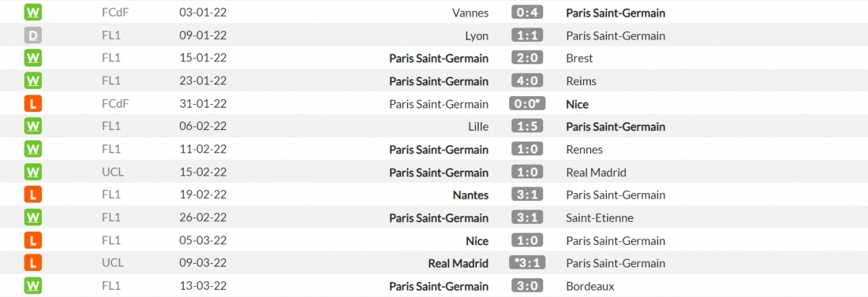868x297 pixels.
Task: Open the Vannes team link
Action: coord(469,12)
